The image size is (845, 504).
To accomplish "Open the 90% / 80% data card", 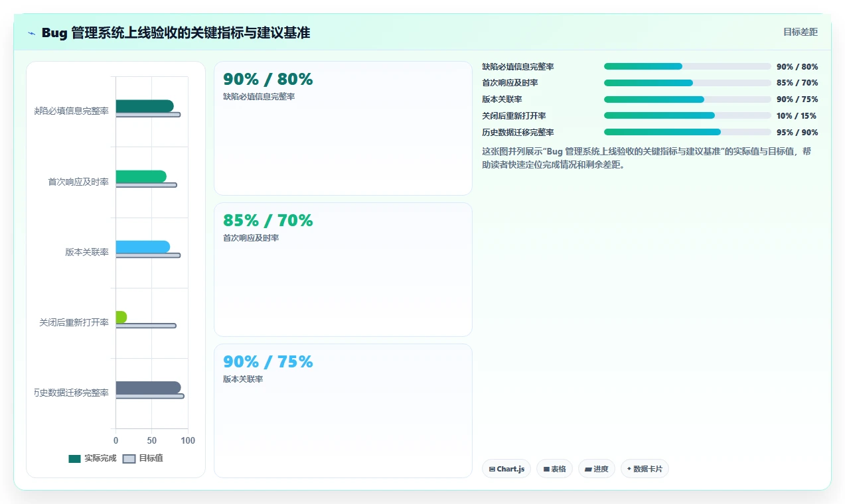I will point(343,128).
